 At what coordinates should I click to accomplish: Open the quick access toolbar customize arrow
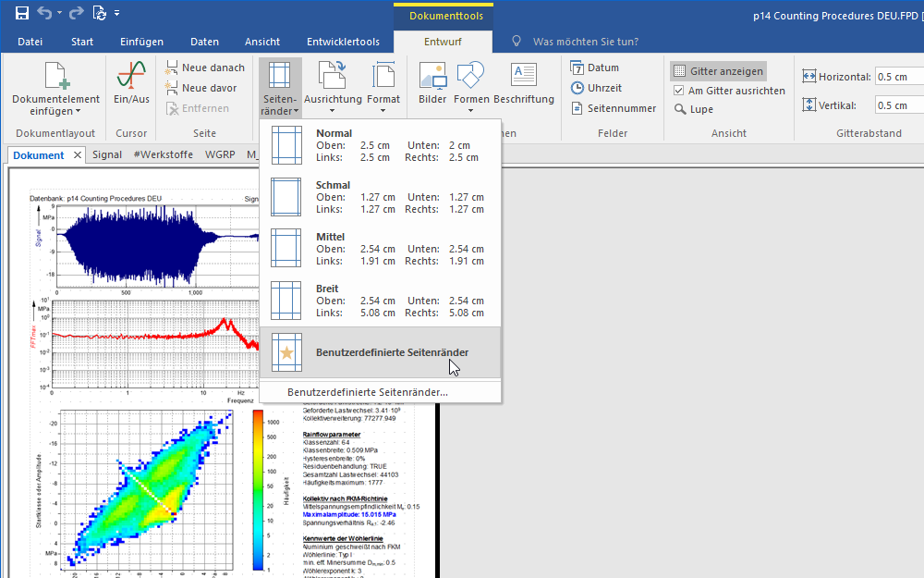[x=116, y=13]
